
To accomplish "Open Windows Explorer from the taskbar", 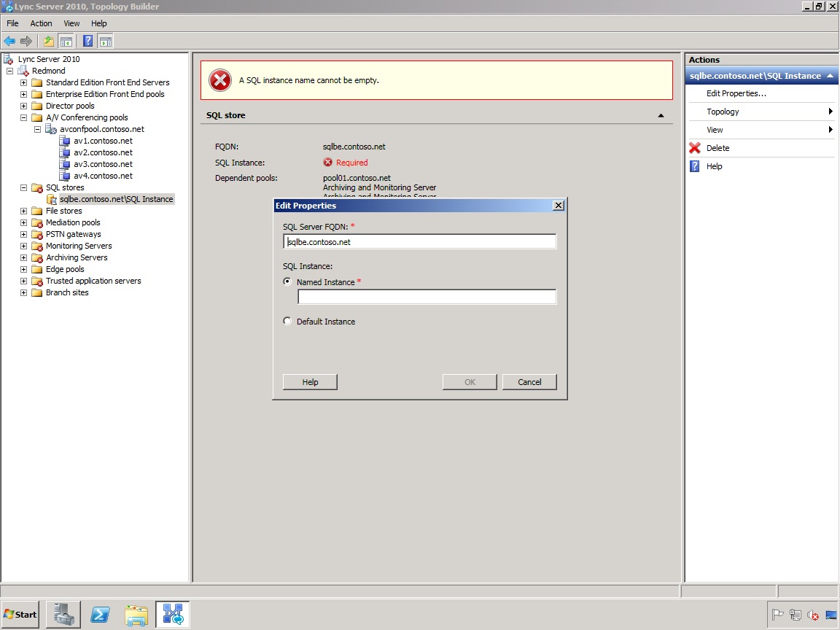I will tap(136, 615).
